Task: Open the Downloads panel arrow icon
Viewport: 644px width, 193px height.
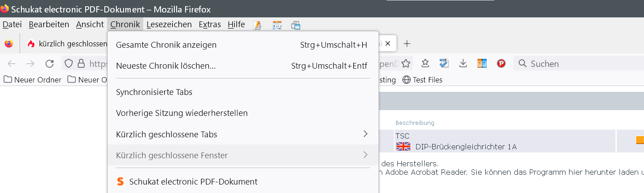Action: click(x=463, y=64)
